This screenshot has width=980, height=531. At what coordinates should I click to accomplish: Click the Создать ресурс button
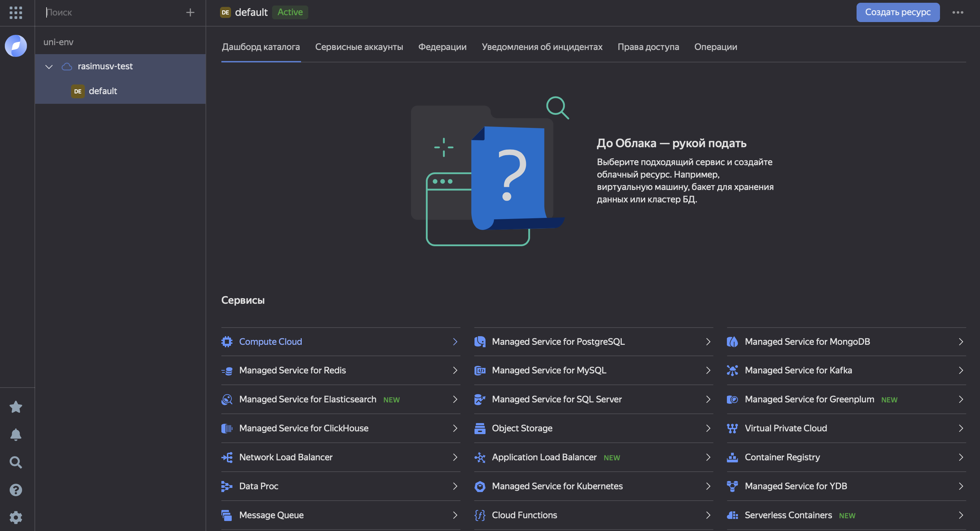pyautogui.click(x=898, y=12)
